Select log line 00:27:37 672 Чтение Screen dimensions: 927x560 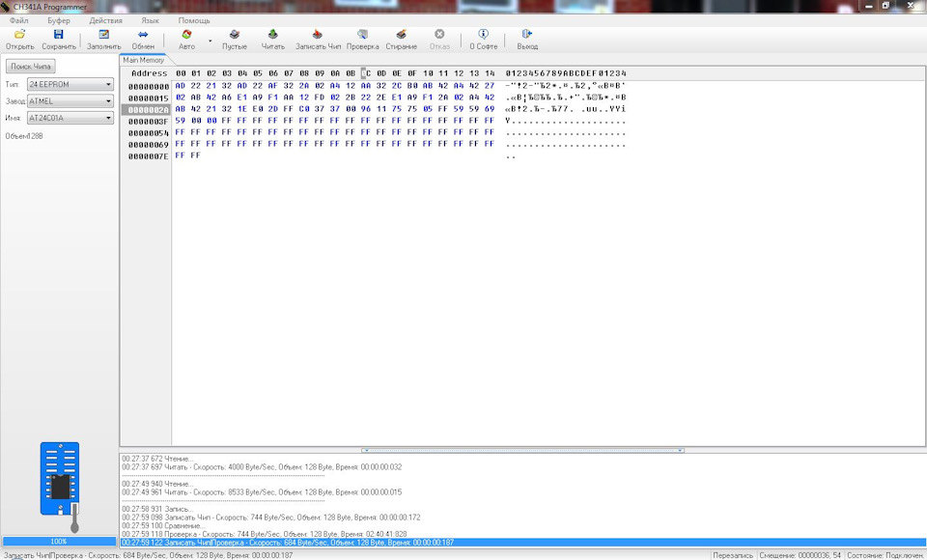point(157,459)
